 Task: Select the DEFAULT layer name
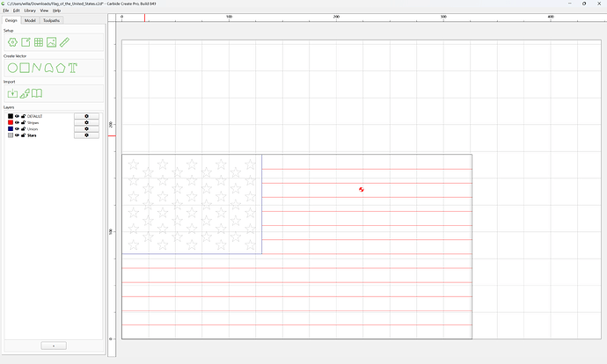click(x=35, y=116)
